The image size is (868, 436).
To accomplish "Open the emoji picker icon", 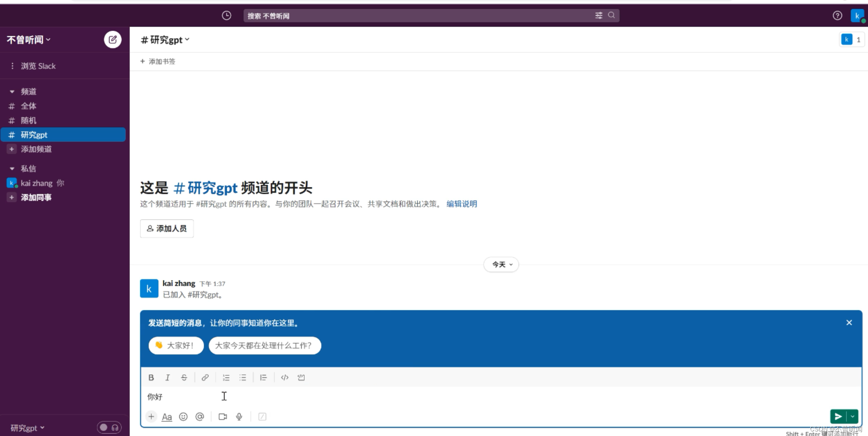I will tap(183, 416).
